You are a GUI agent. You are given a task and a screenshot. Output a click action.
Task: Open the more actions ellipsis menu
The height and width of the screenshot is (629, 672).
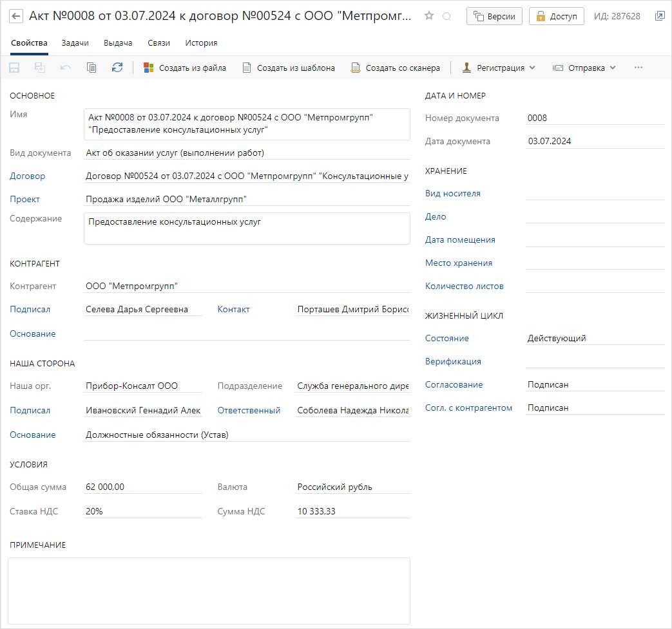coord(638,68)
